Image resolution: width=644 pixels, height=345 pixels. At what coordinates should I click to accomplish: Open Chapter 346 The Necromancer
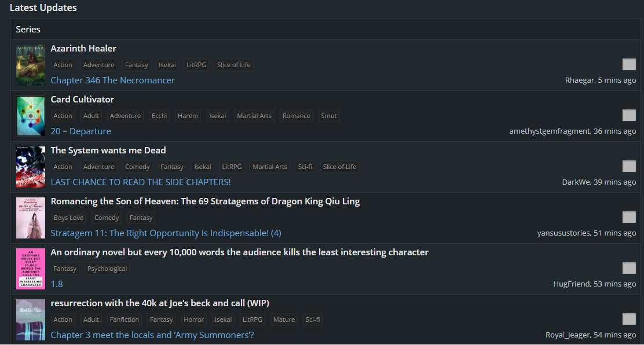pos(112,80)
